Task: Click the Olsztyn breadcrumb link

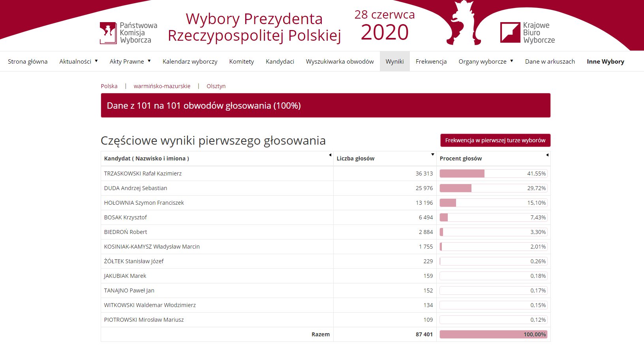Action: [x=216, y=86]
